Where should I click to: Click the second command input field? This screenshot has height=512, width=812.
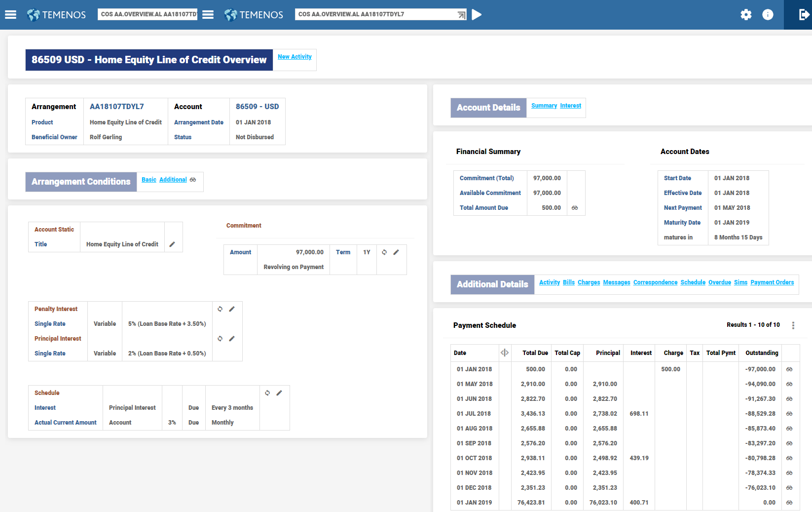click(376, 14)
